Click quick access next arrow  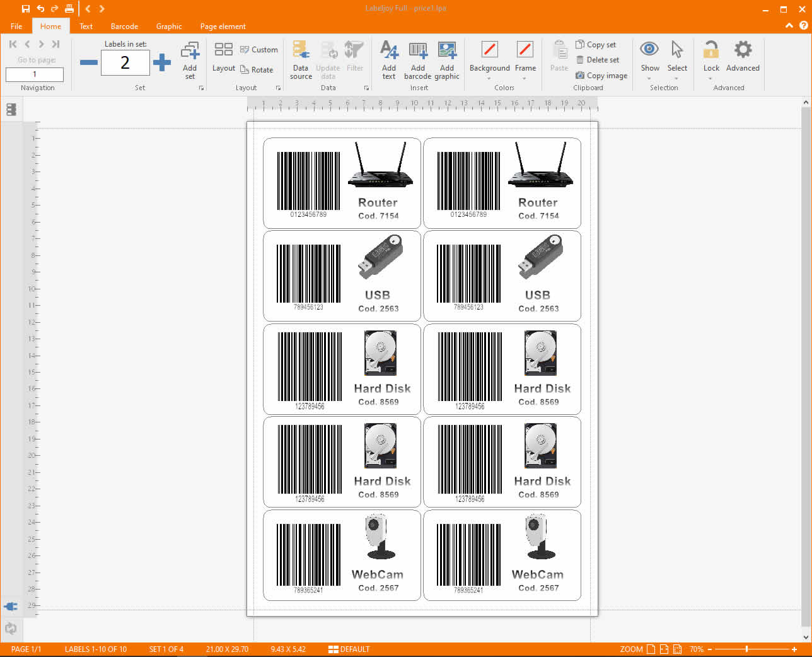coord(101,9)
